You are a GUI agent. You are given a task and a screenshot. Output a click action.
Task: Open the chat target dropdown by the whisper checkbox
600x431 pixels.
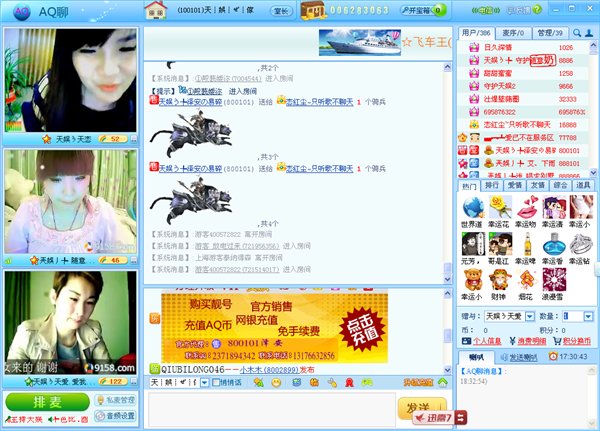click(x=205, y=382)
